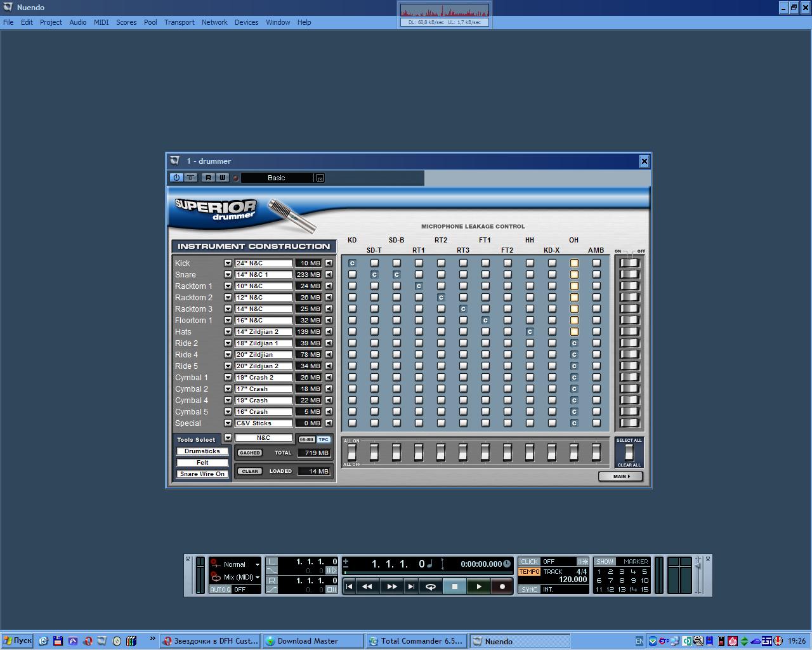Flip the Select All / Clear All switch

click(x=629, y=453)
